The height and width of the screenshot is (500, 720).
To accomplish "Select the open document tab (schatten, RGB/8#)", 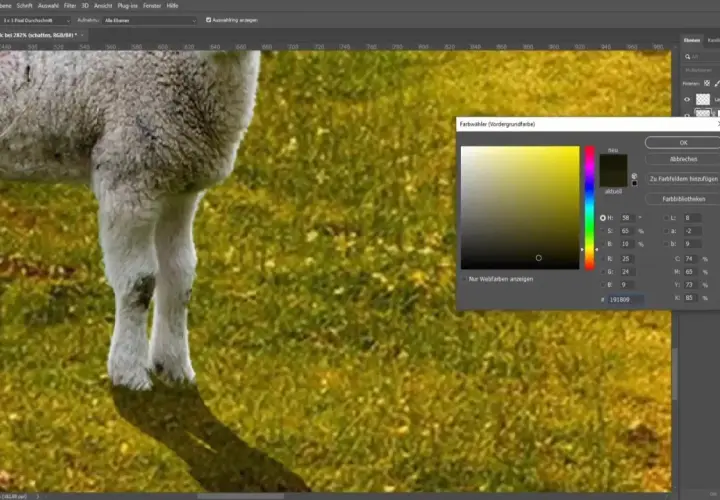I will 39,35.
